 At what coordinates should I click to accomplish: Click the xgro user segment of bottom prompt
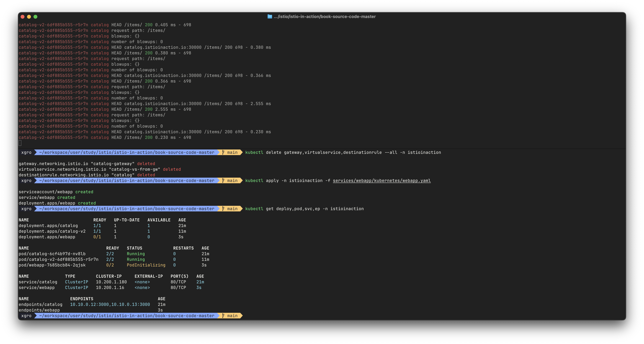[x=26, y=316]
